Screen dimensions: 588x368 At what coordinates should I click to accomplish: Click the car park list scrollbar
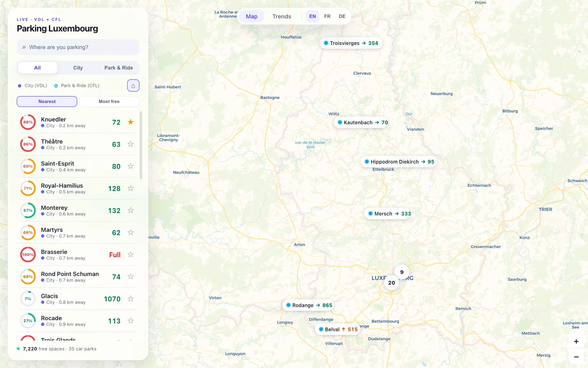(x=141, y=145)
